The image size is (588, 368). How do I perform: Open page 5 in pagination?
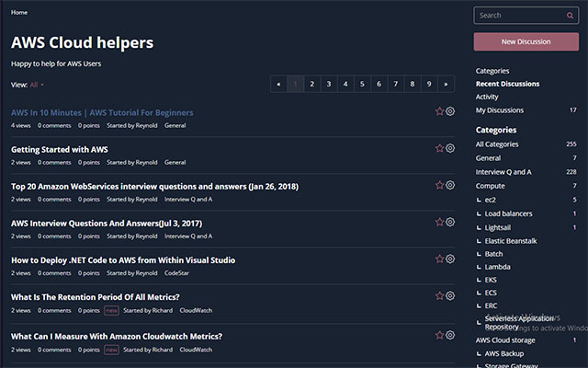[x=362, y=84]
